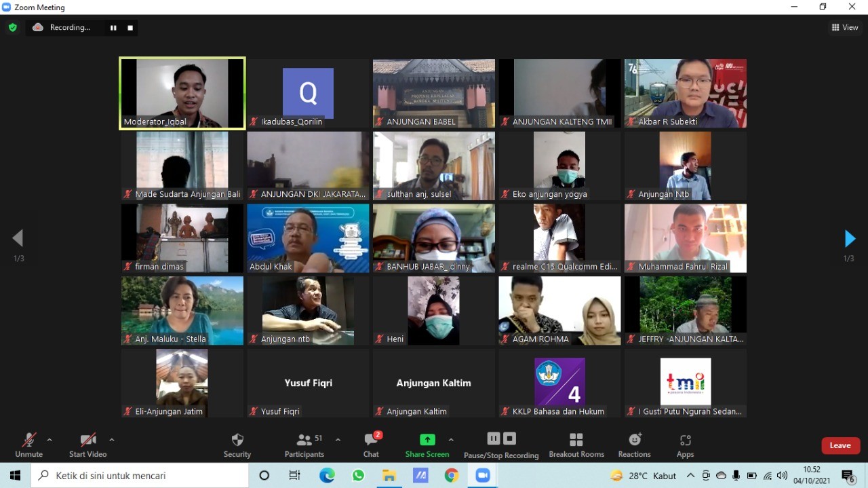
Task: Pause the recording in the top indicator
Action: point(113,28)
